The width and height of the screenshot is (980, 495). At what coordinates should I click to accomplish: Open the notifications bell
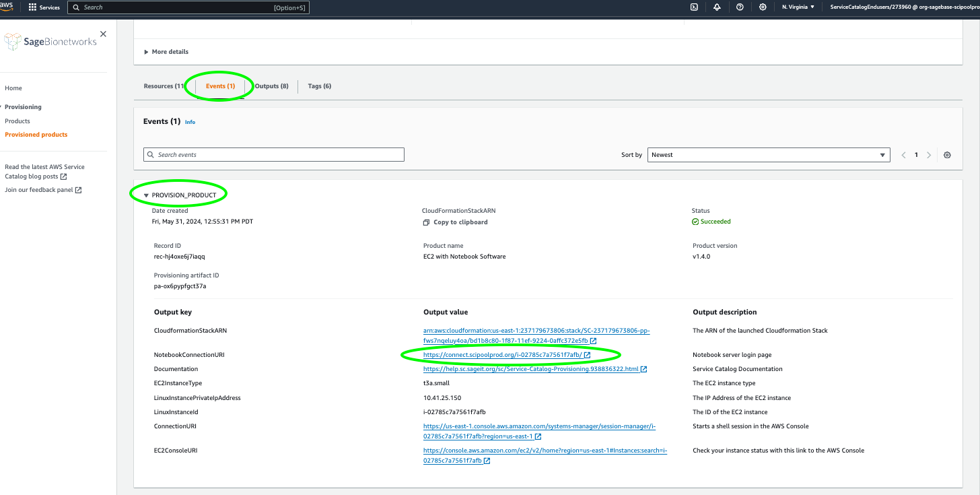717,7
